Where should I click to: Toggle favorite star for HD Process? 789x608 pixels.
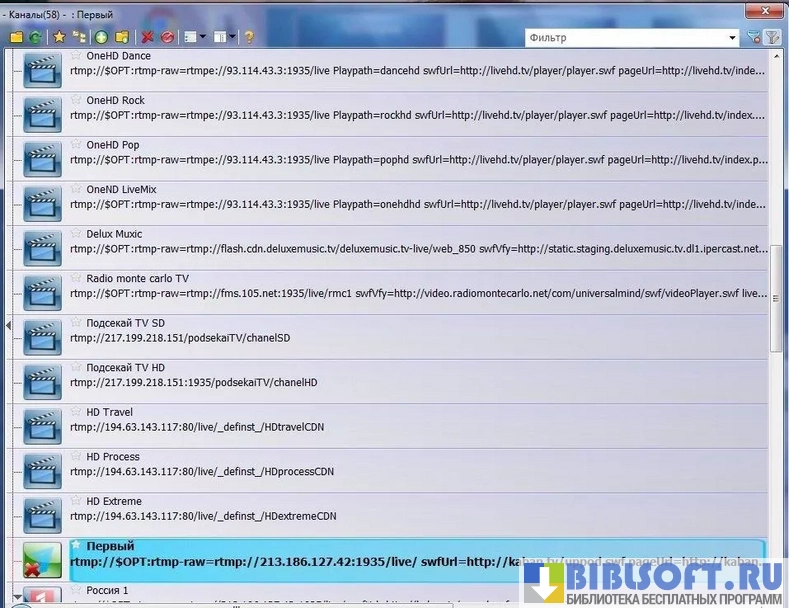tap(76, 456)
